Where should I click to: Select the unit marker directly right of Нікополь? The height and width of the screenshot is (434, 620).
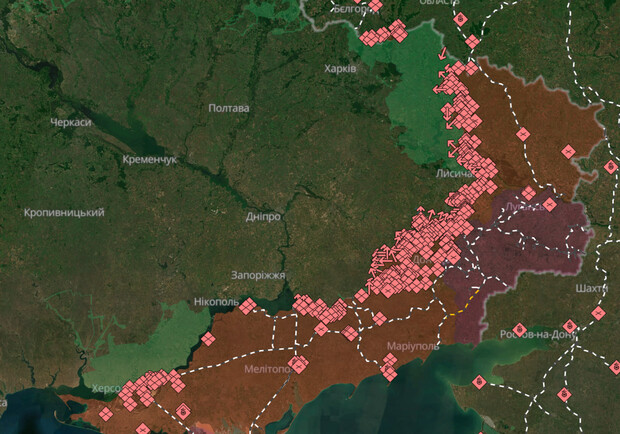tap(246, 306)
